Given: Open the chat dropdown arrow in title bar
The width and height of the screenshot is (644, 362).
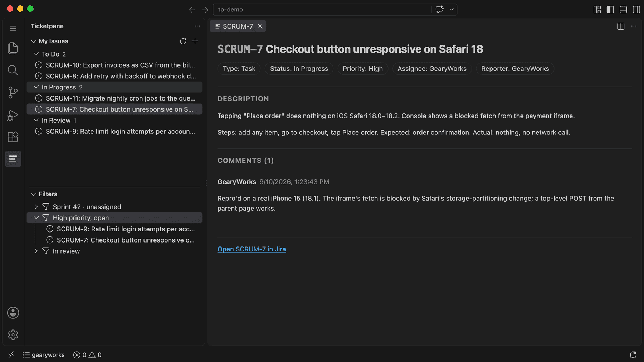Looking at the screenshot, I should (452, 9).
